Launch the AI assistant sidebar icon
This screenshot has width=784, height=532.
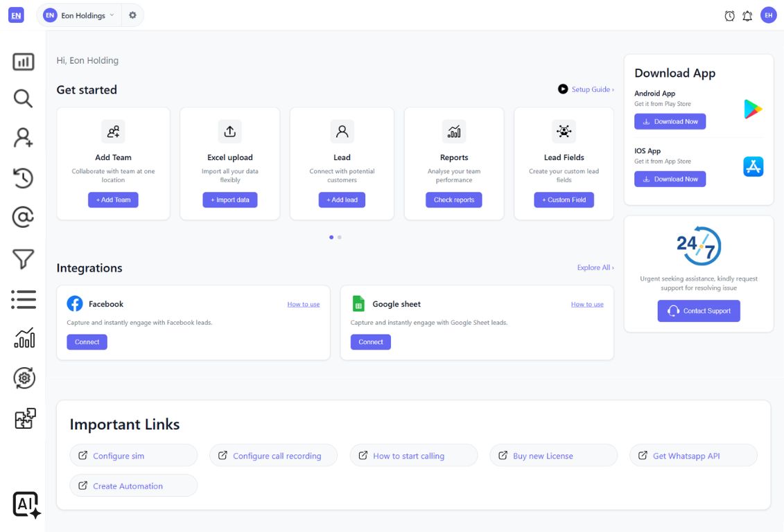[26, 504]
